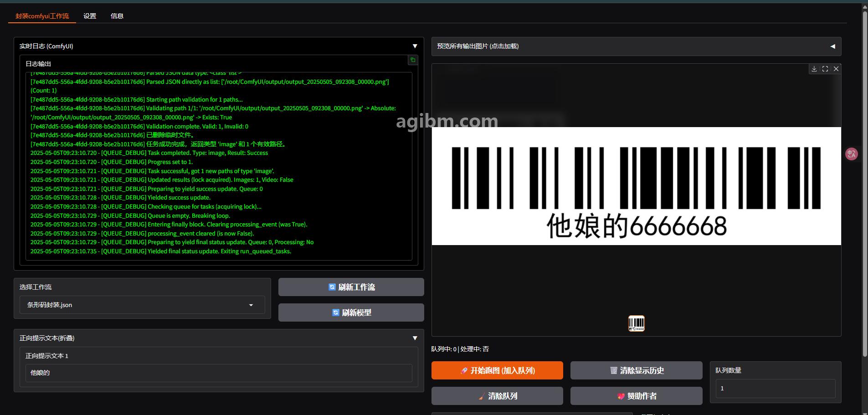
Task: Click the translate extension floating icon
Action: coord(851,154)
